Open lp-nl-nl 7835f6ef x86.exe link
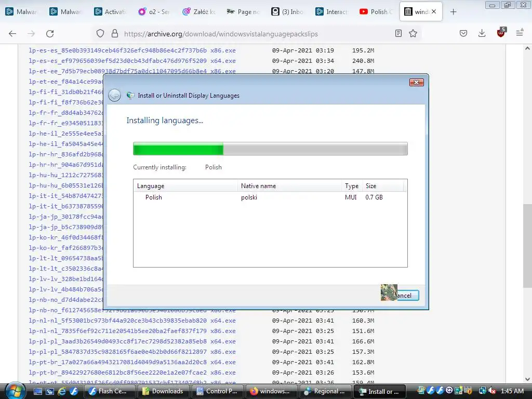This screenshot has height=399, width=532. (132, 331)
